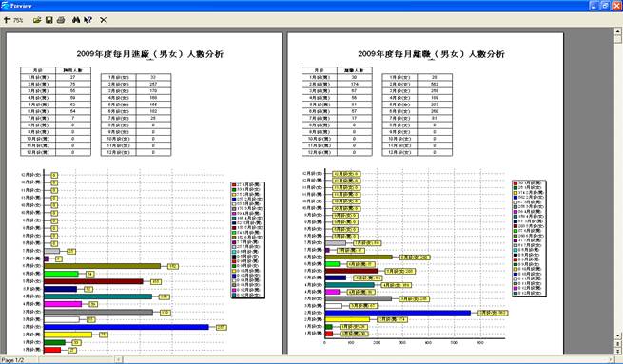Open the 75% zoom level selector

[18, 20]
